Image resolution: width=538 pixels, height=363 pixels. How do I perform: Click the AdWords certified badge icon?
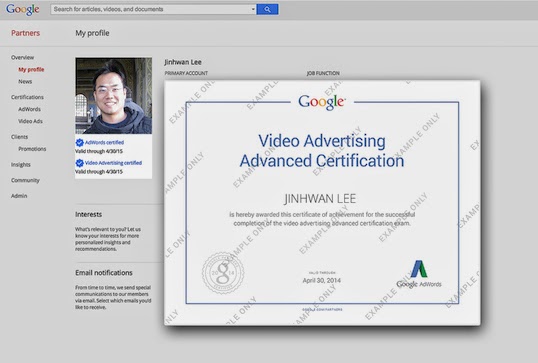point(80,142)
